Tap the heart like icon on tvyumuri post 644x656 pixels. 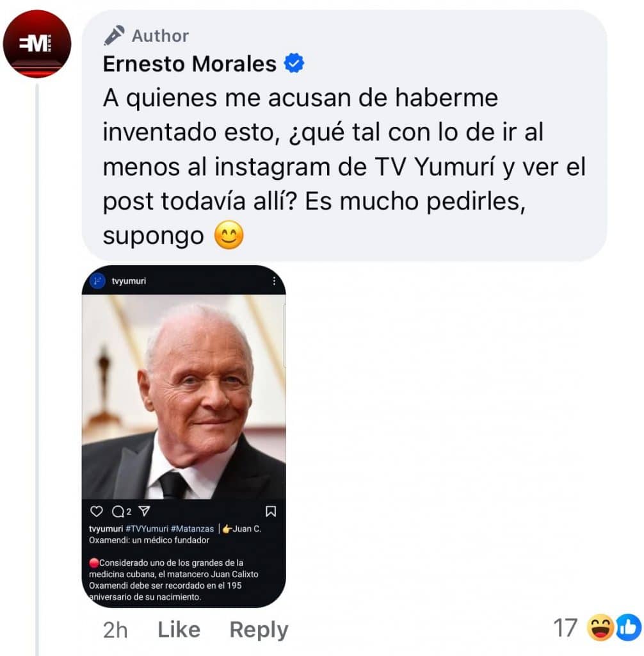click(97, 511)
